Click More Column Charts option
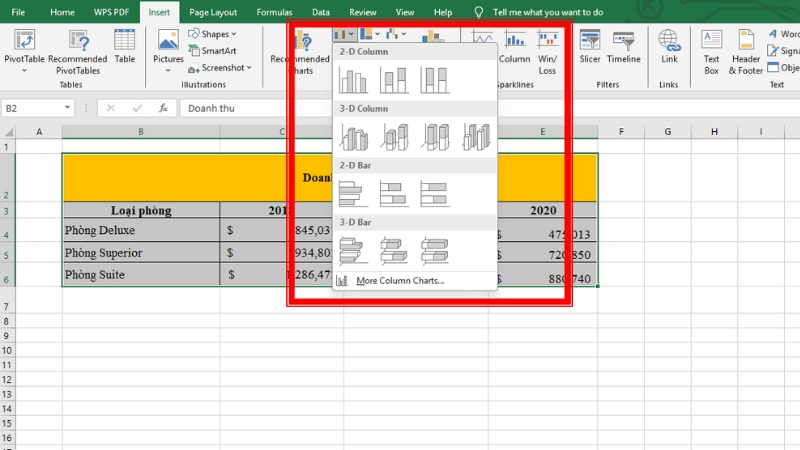 click(x=399, y=281)
